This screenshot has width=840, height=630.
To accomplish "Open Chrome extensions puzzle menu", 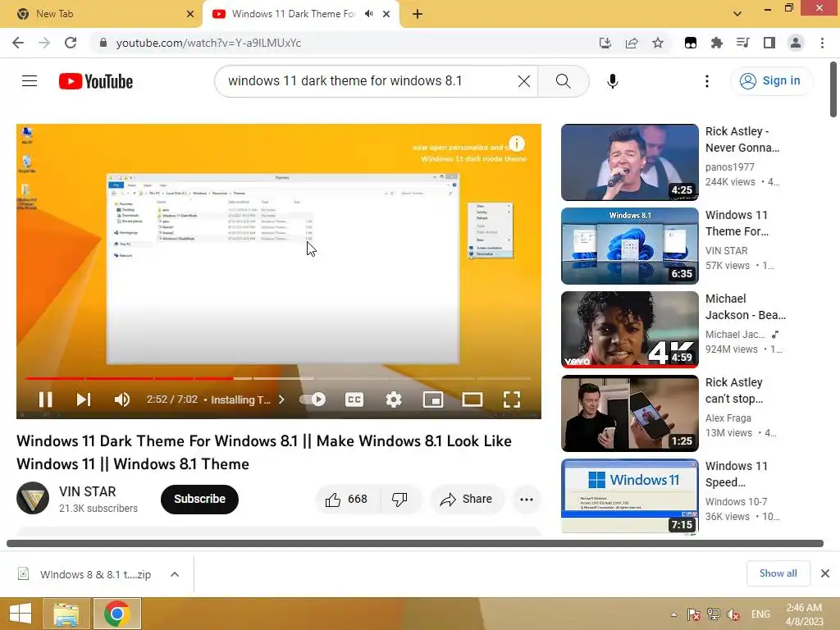I will click(x=717, y=43).
